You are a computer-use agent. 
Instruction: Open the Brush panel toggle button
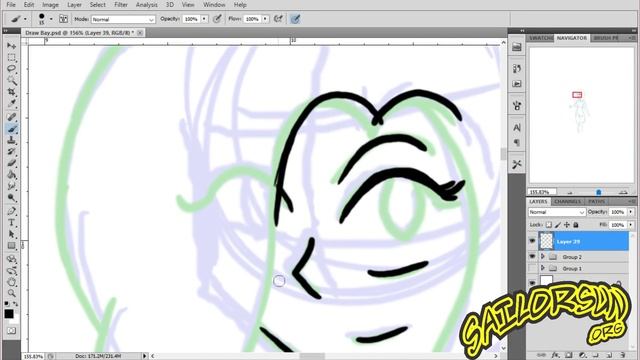tap(63, 19)
